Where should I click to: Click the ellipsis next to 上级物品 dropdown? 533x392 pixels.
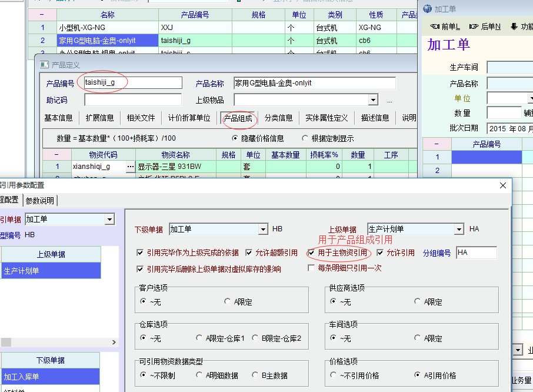(389, 101)
